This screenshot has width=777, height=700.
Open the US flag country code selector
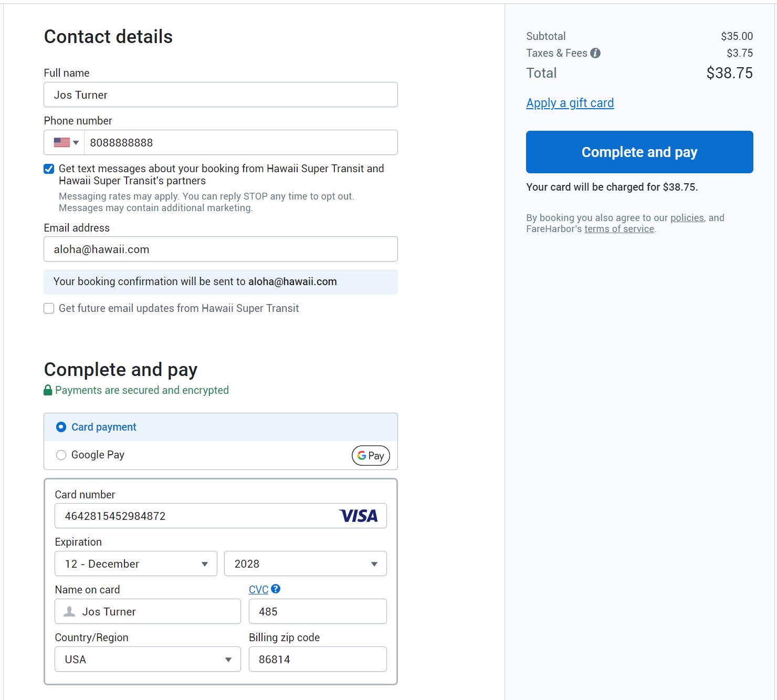[66, 142]
